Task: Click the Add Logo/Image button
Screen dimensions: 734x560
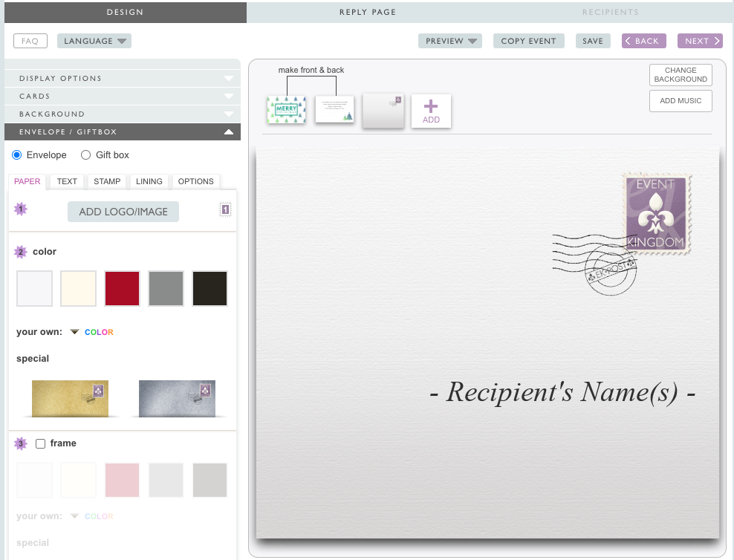Action: tap(123, 212)
